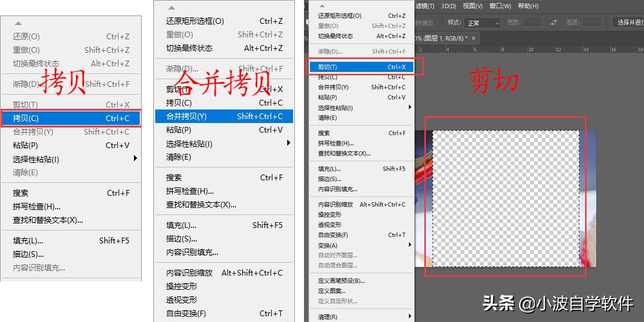This screenshot has width=644, height=322.
Task: Choose 搜索 in Photoshop window menu
Action: 361,133
